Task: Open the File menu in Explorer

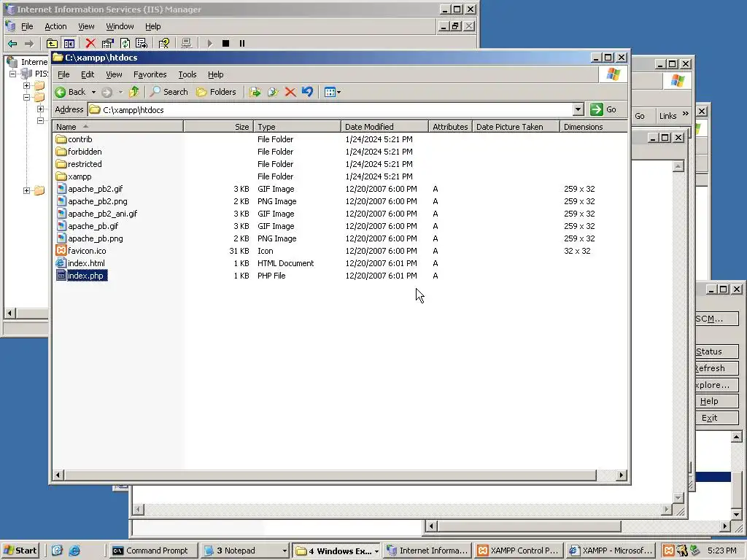Action: (63, 74)
